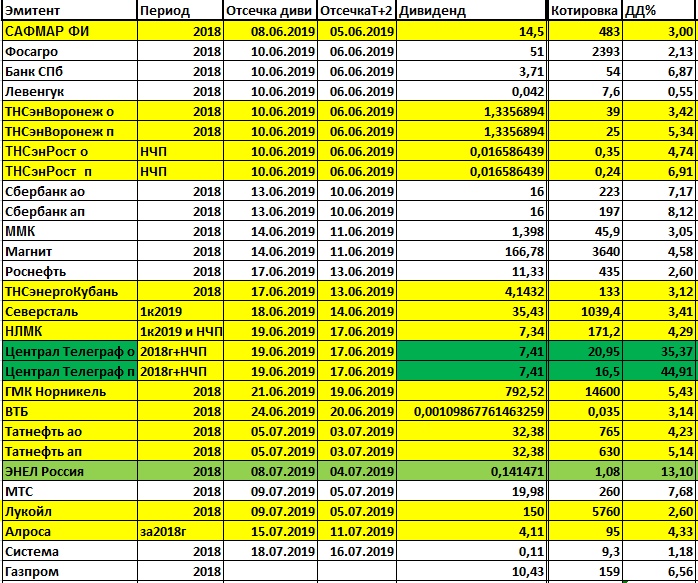
Task: Select the 1039,4 quote for Северсталь
Action: click(585, 312)
